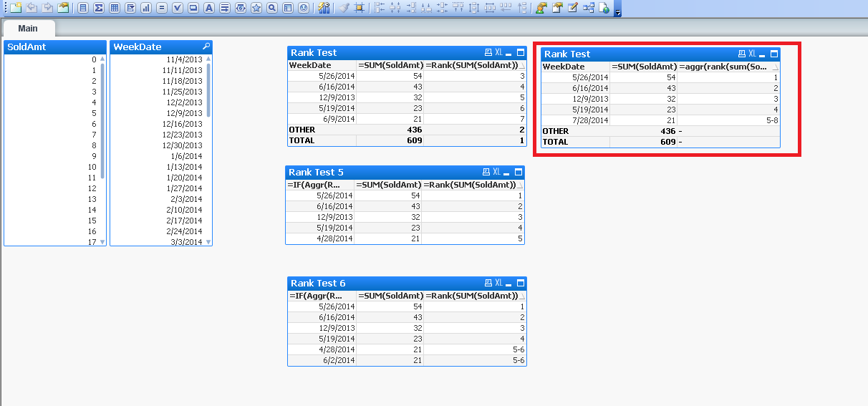Screen dimensions: 868x406
Task: Create a new Multi Box object
Action: pyautogui.click(x=130, y=8)
